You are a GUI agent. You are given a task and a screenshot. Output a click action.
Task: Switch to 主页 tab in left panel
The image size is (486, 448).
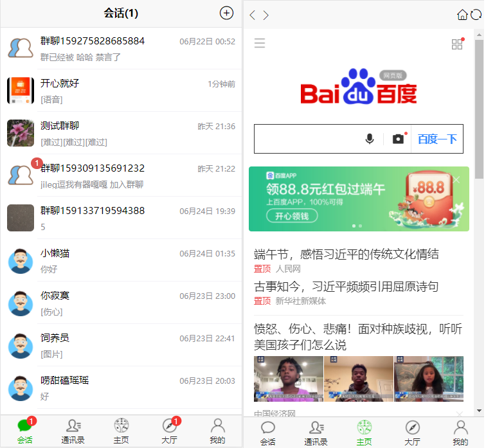coord(122,431)
